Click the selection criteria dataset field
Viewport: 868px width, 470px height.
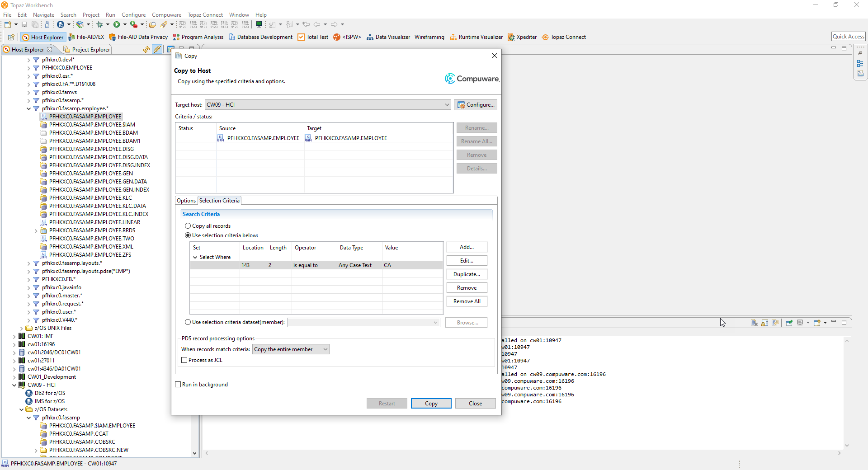coord(362,322)
